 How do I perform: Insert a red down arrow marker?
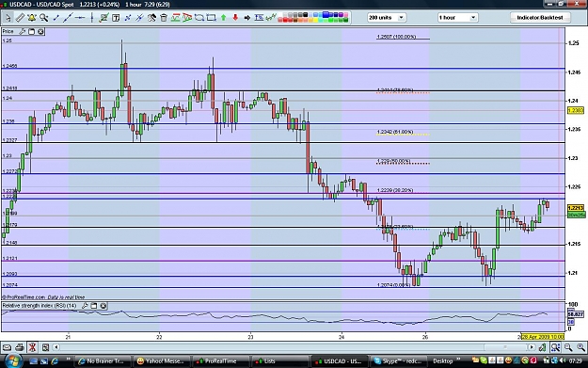235,18
